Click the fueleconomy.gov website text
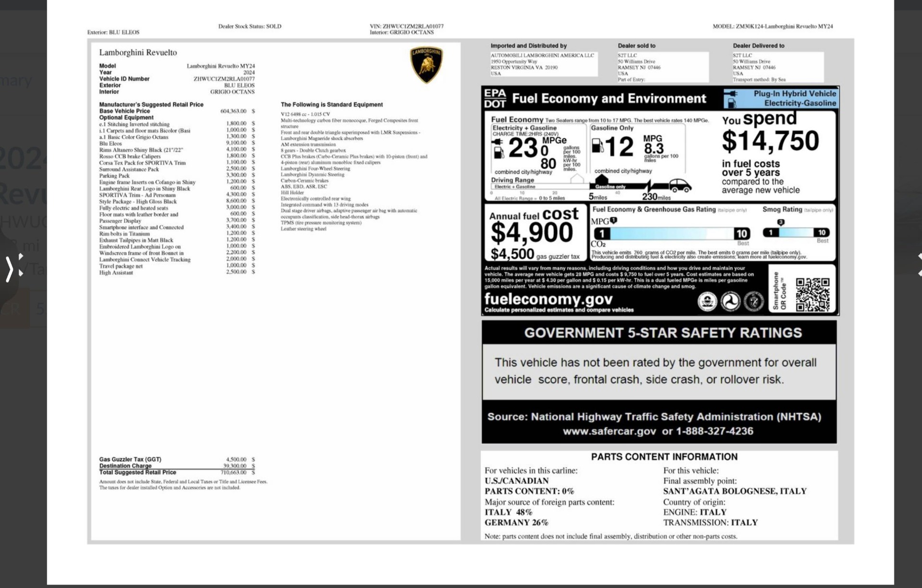 (548, 299)
